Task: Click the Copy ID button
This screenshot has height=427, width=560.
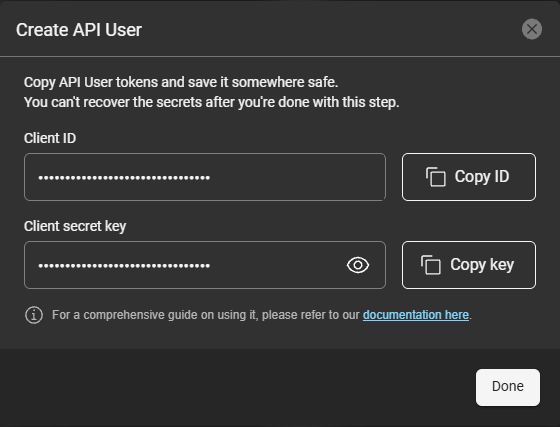Action: [x=469, y=177]
